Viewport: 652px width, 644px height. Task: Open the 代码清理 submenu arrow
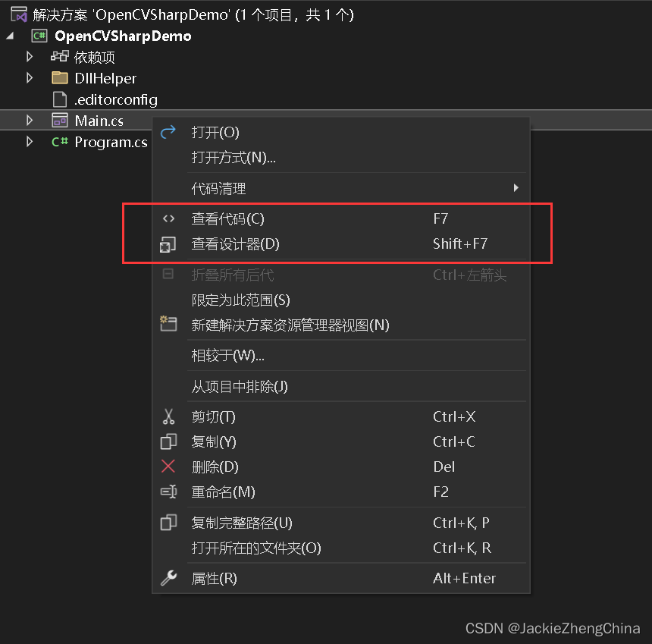click(x=516, y=187)
